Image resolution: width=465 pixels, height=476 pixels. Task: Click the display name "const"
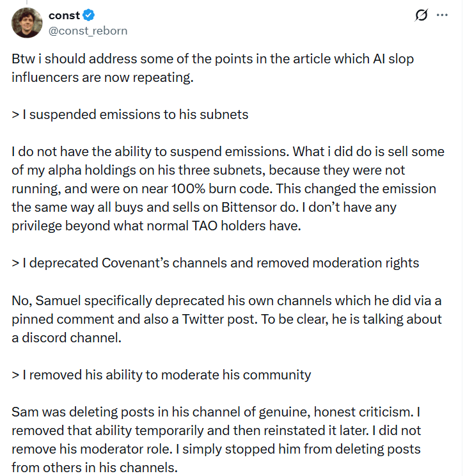click(x=64, y=15)
